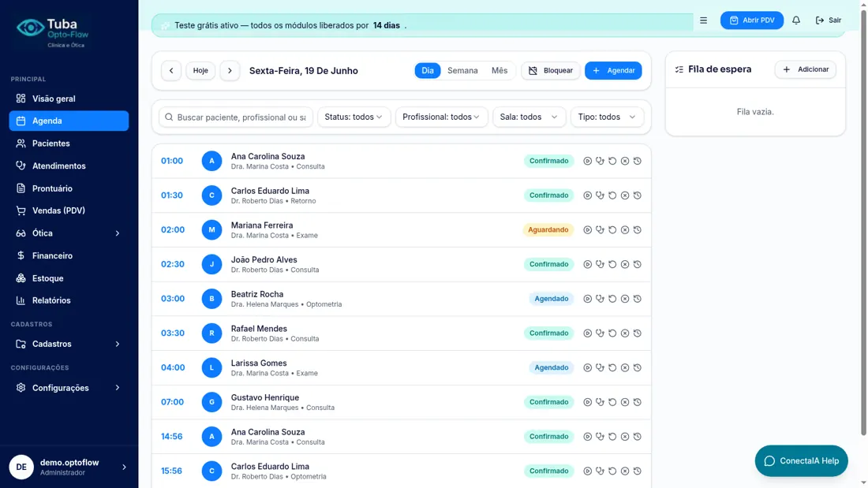Viewport: 868px width, 488px height.
Task: Open Estoque in the sidebar
Action: (x=69, y=278)
